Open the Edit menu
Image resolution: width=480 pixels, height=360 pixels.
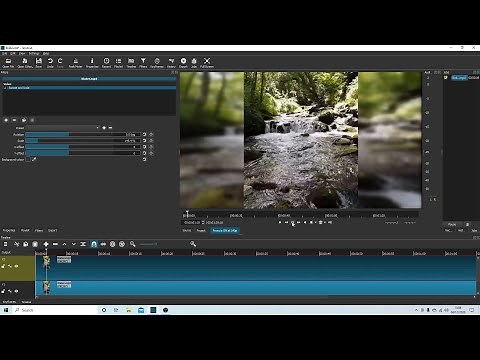13,53
